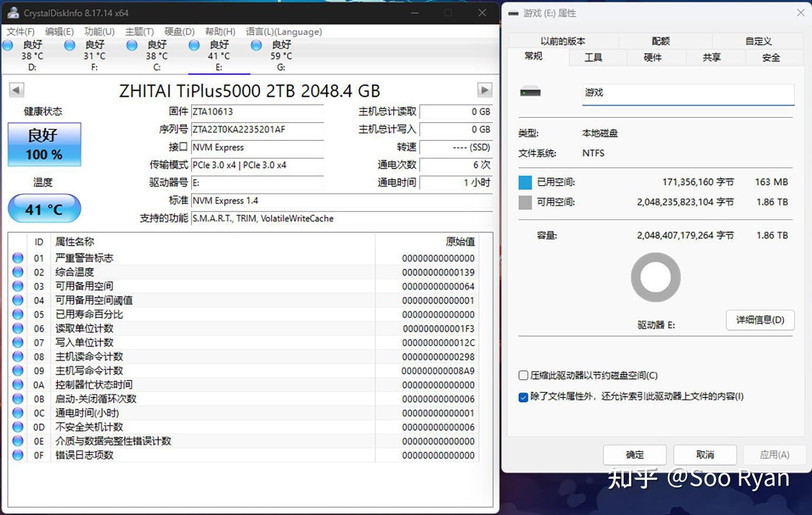Click the 良好 100% health badge
812x515 pixels.
tap(43, 144)
